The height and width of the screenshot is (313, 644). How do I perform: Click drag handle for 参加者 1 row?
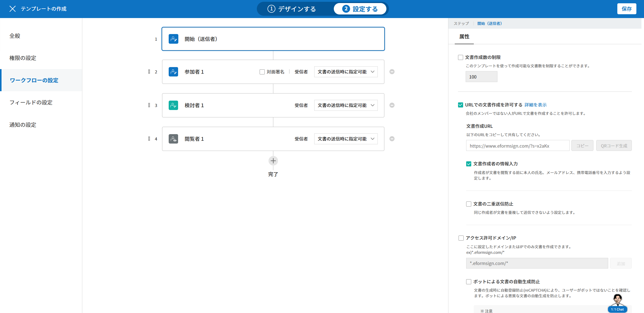[x=149, y=72]
